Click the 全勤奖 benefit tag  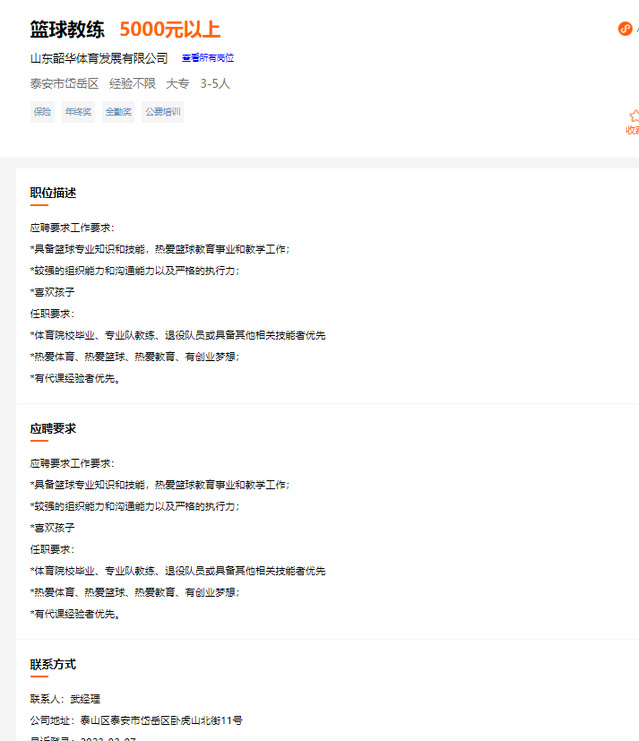tap(118, 112)
